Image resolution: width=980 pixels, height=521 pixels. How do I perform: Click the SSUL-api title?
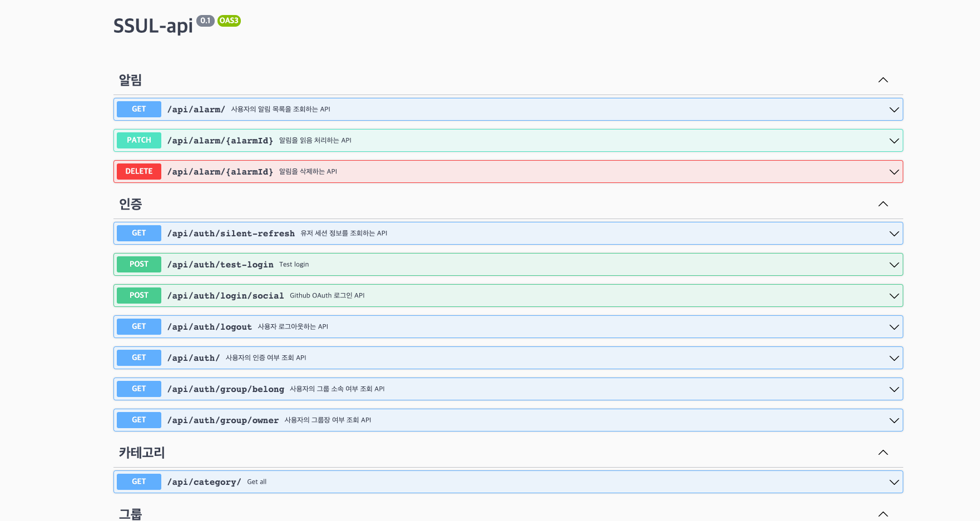coord(153,26)
